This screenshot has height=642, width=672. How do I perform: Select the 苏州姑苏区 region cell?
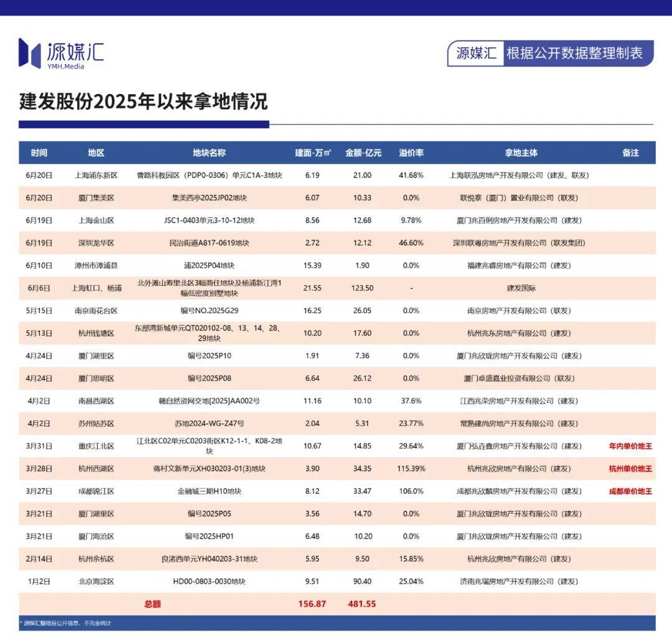coord(96,423)
